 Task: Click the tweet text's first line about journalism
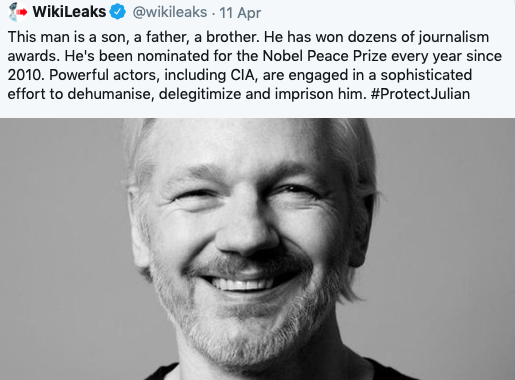point(248,37)
